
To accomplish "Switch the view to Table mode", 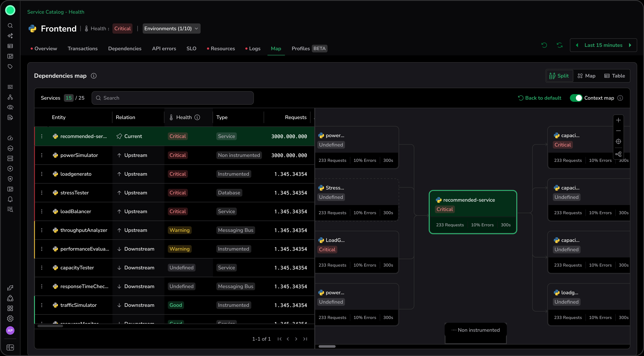I will tap(615, 76).
